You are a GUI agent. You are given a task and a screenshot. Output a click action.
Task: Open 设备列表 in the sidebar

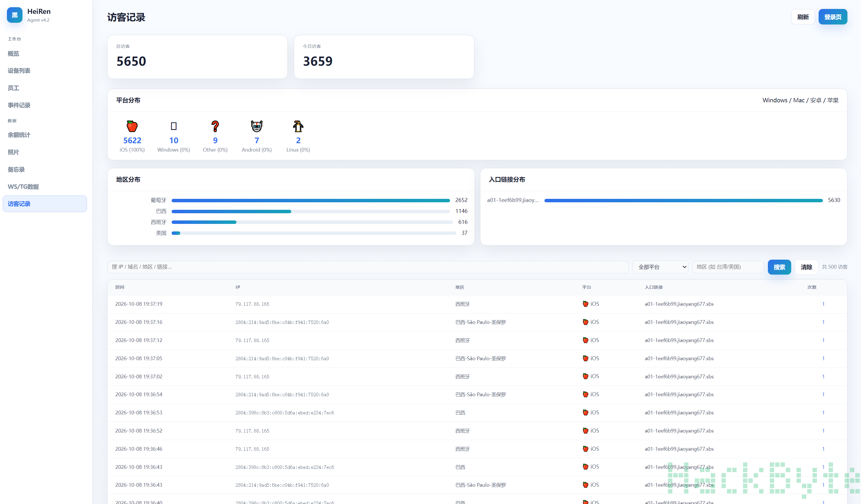(45, 71)
